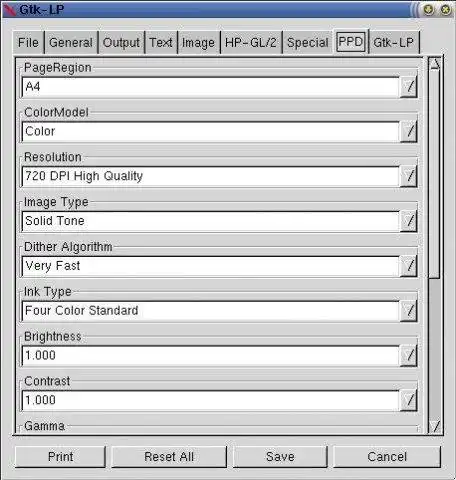
Task: Click the Dither Algorithm field Very Fast
Action: pyautogui.click(x=210, y=266)
